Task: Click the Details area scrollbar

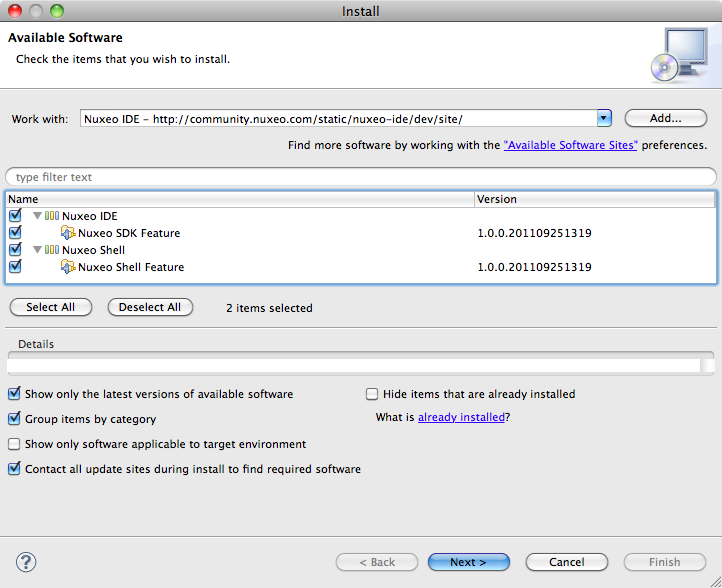Action: coord(707,365)
